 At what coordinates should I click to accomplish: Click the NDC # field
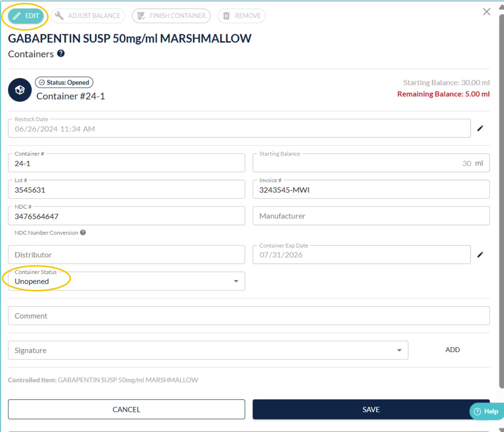coord(127,216)
